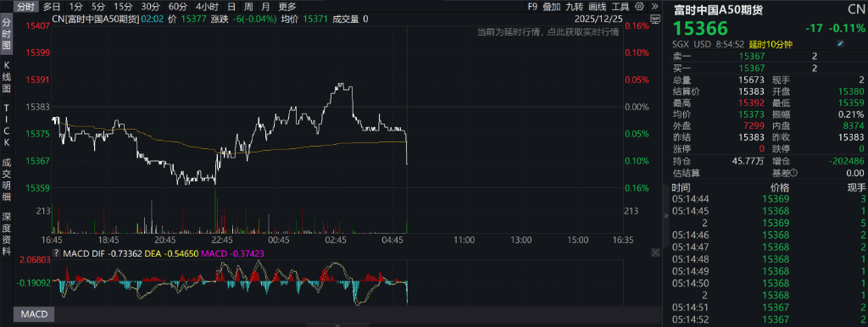
Task: Click the 振幅 value 0.21%
Action: tap(851, 114)
